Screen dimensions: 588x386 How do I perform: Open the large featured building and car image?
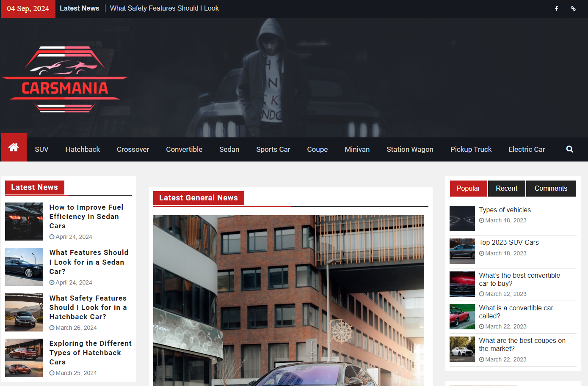coord(288,300)
